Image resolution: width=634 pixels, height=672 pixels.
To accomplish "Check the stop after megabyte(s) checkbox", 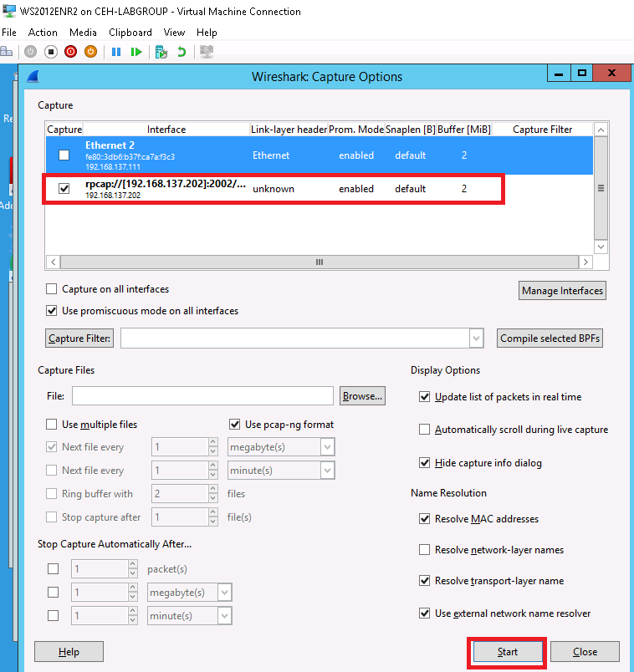I will (x=54, y=593).
